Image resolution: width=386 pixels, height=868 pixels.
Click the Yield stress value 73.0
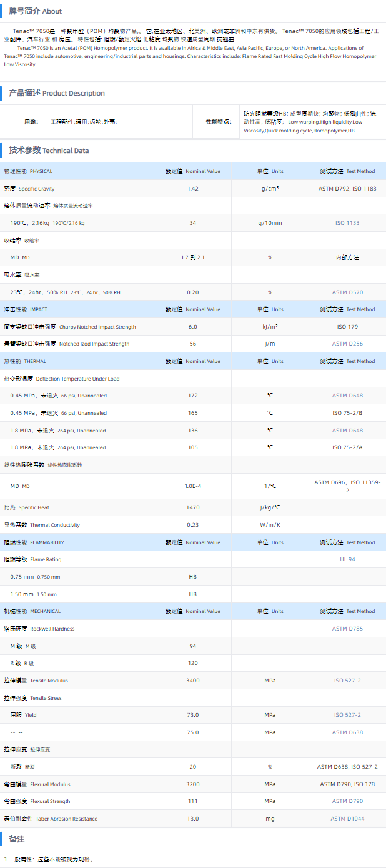coord(193,715)
